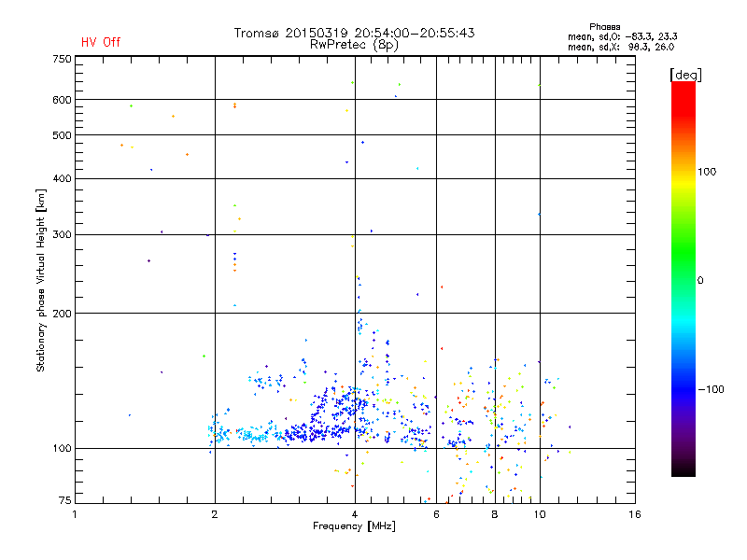Click x-axis tick label '6'
Viewport: 747px width, 560px height.
(x=436, y=514)
